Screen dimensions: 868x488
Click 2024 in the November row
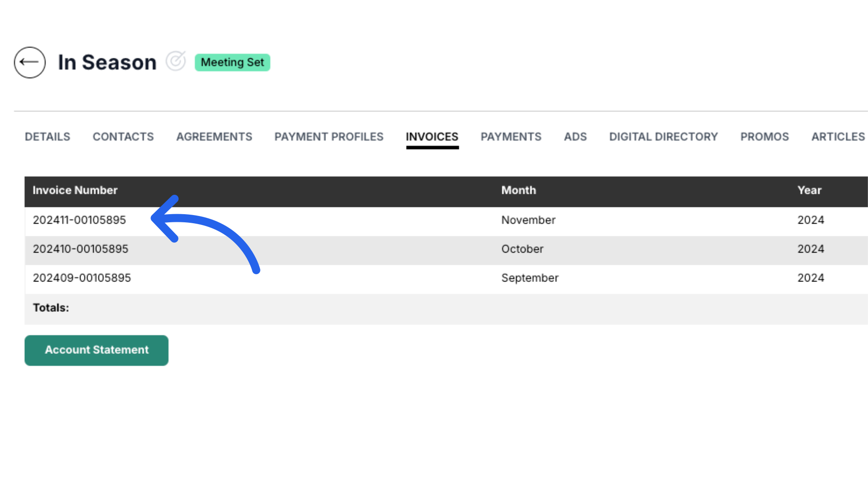[811, 220]
